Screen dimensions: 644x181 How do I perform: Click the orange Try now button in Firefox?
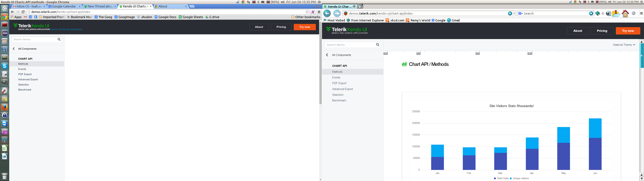coord(628,31)
